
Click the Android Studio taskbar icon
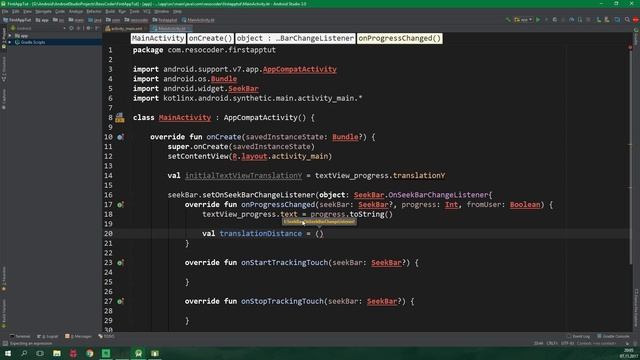tap(138, 353)
